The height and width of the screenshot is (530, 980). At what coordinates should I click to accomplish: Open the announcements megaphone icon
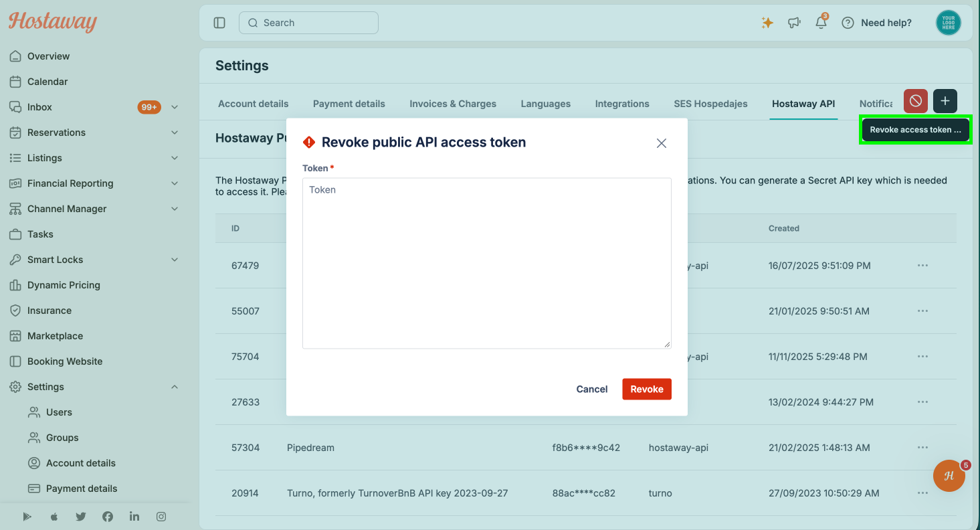point(794,23)
